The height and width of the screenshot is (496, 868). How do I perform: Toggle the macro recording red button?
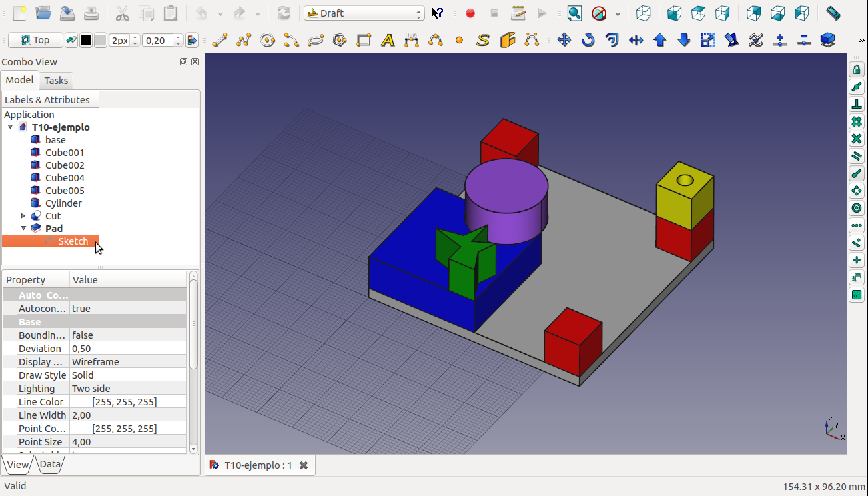(470, 13)
